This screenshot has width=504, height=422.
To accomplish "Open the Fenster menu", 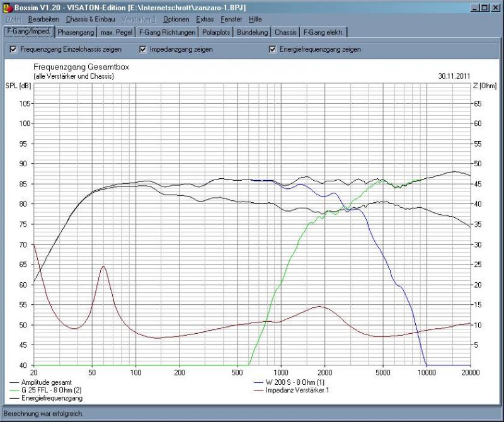I will click(x=231, y=20).
